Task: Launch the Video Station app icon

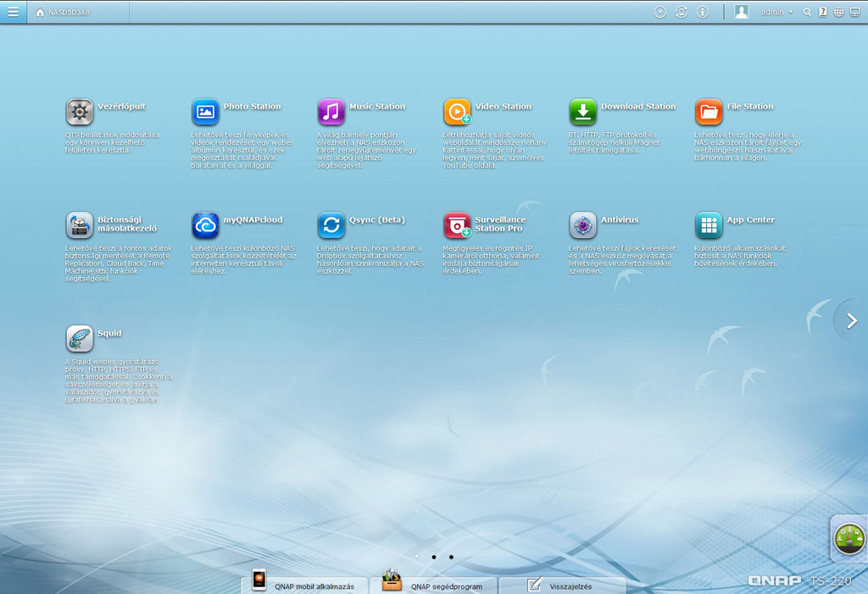Action: click(x=457, y=112)
